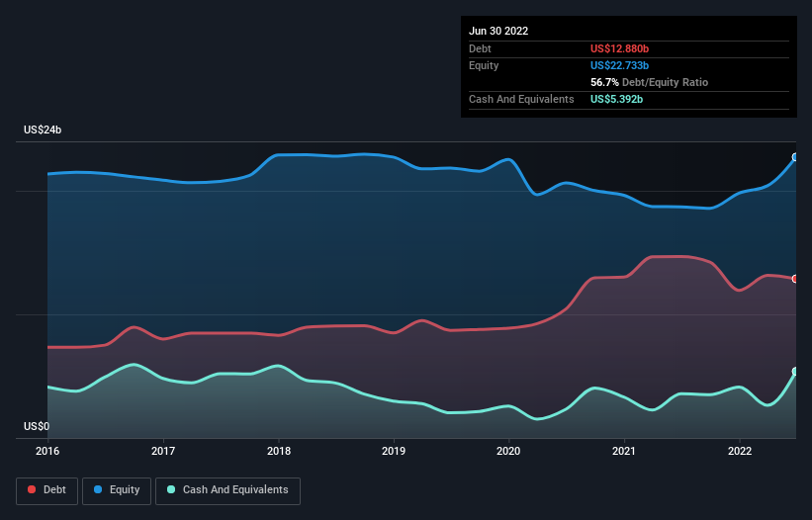Click the US$22.733b equity value
This screenshot has height=520, width=812.
click(619, 65)
